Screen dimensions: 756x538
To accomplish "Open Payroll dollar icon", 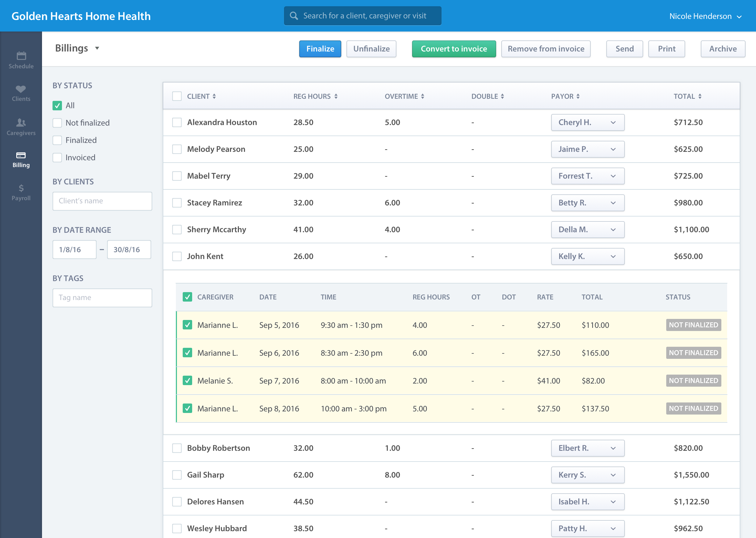I will [x=21, y=188].
